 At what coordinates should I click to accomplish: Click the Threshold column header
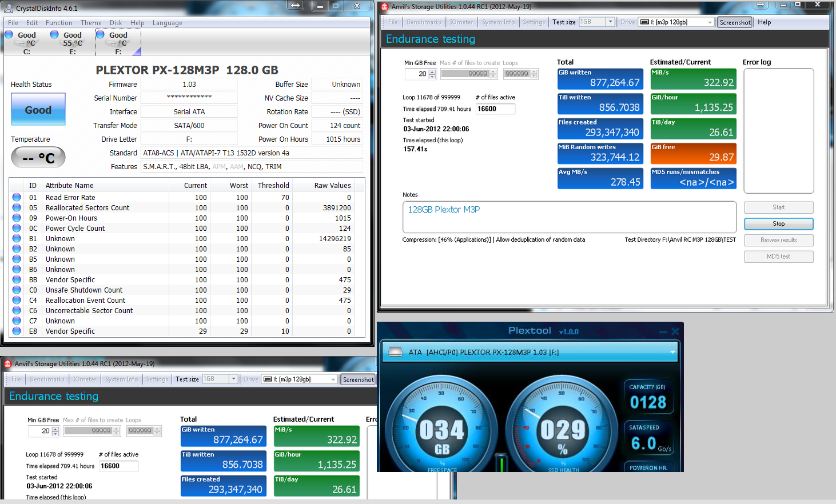click(x=272, y=186)
